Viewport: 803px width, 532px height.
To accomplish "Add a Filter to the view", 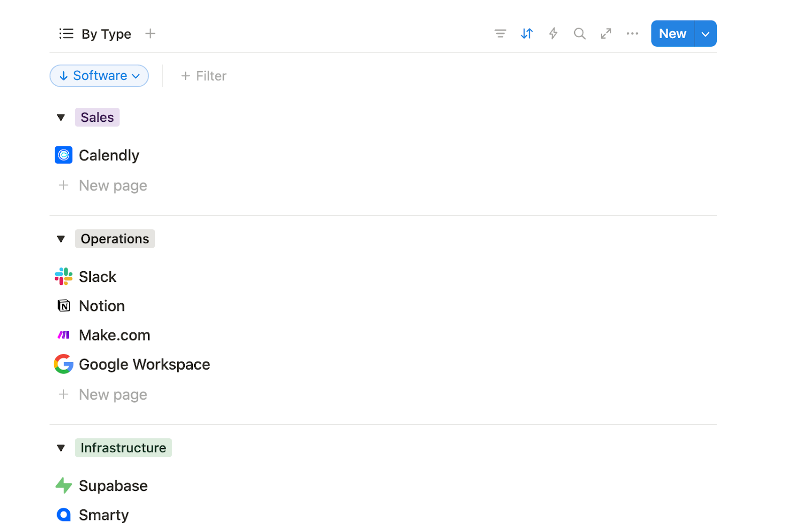I will (204, 76).
